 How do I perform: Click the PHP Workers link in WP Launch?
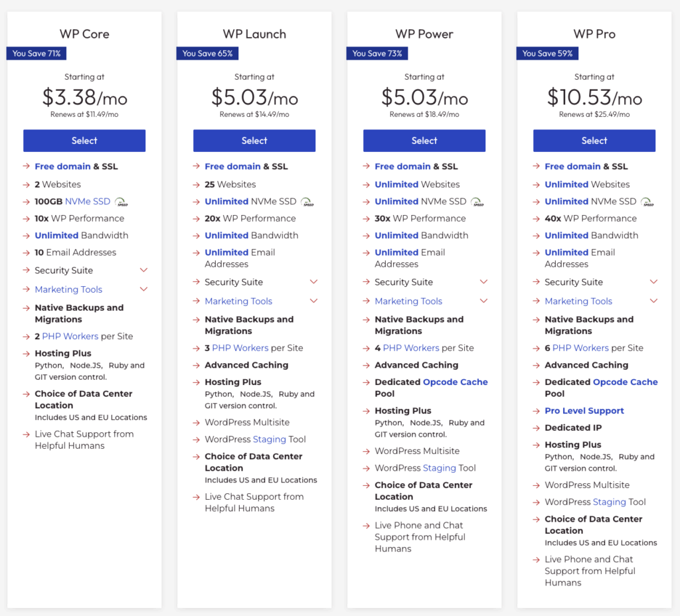(241, 347)
